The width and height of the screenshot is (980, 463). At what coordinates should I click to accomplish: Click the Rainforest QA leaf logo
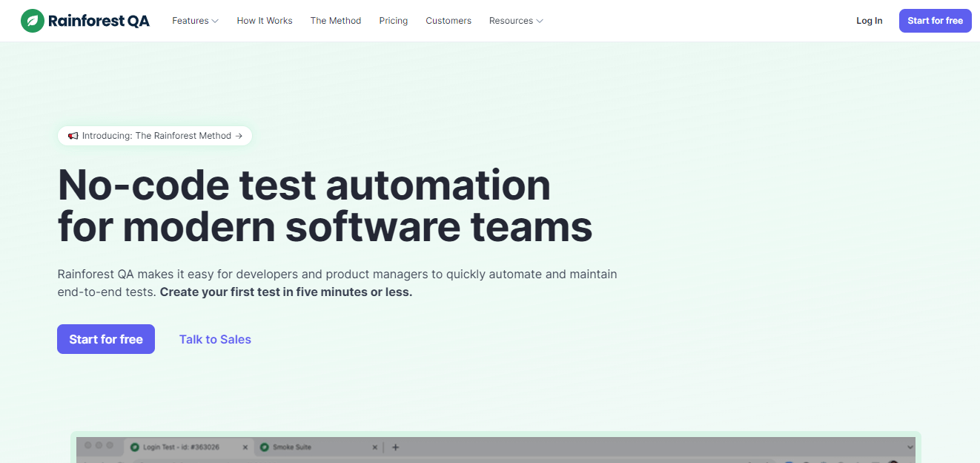(32, 21)
